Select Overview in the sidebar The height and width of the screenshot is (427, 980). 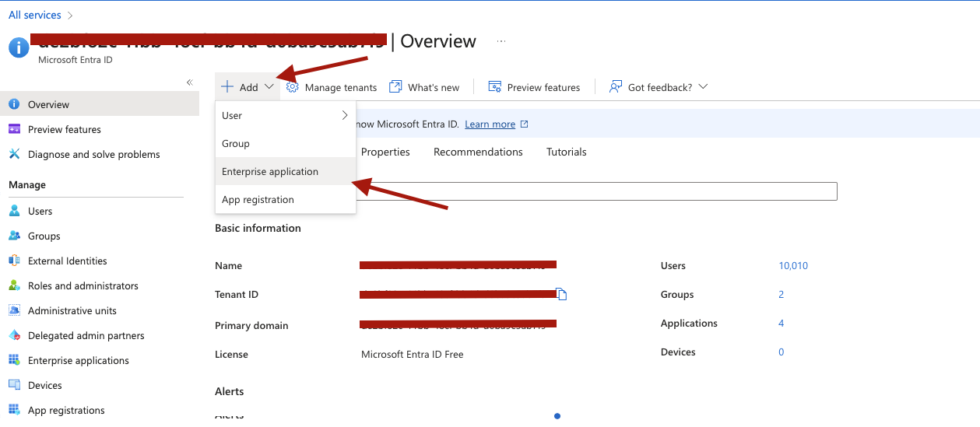click(100, 104)
